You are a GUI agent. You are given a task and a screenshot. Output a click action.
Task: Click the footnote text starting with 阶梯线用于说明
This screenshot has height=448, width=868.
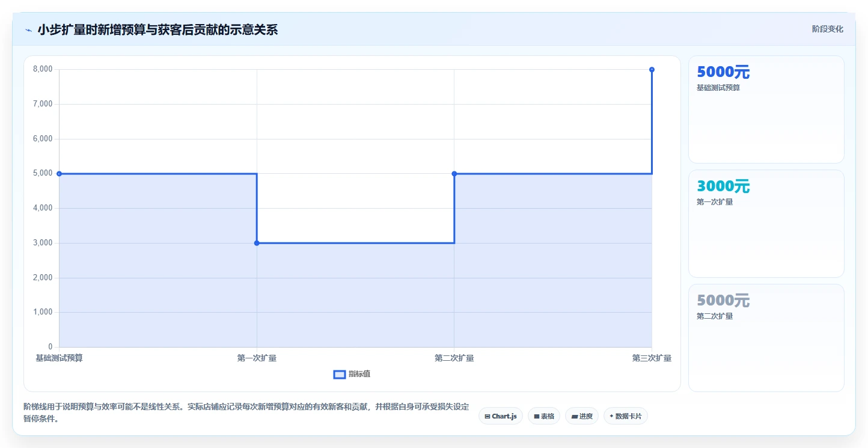[x=246, y=413]
